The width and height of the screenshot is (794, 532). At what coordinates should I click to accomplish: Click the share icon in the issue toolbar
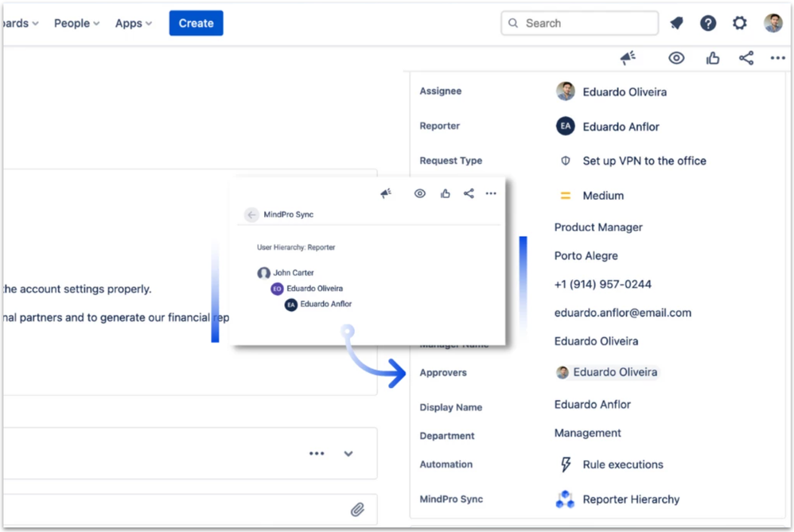point(746,58)
